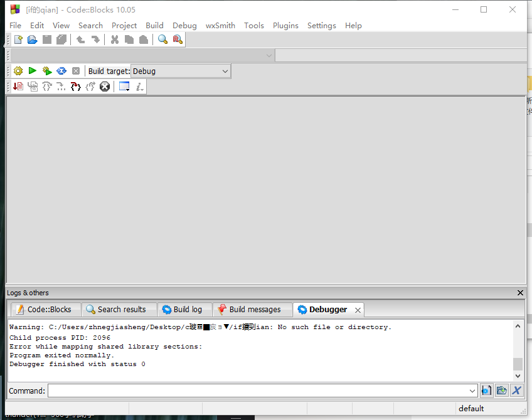Build project with yellow gear icon
532x420 pixels.
(18, 71)
